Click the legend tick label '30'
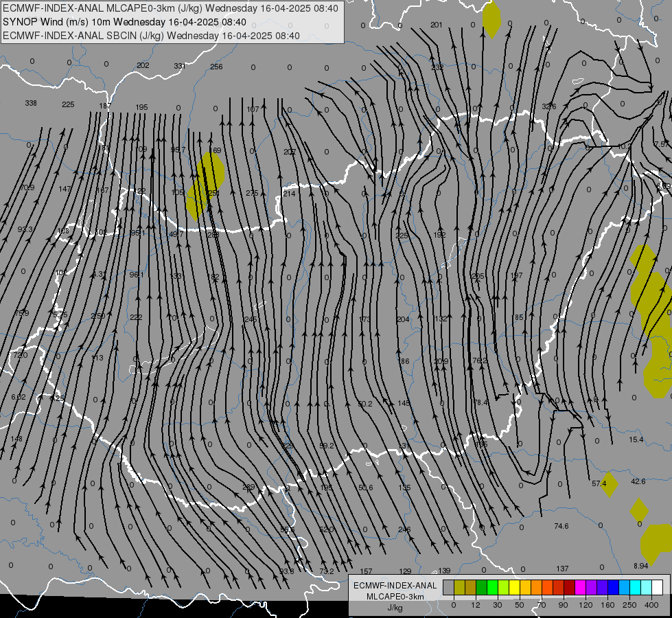672x618 pixels. 498,605
